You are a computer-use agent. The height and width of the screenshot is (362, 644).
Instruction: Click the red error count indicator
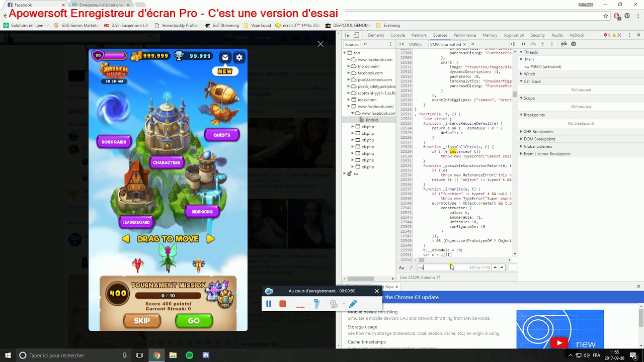coord(607,35)
